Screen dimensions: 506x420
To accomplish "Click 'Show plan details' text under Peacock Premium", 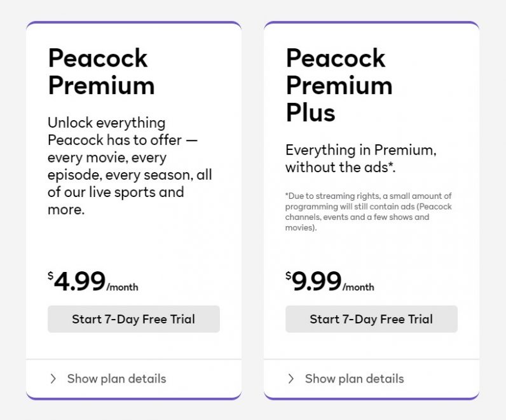I will [x=116, y=379].
